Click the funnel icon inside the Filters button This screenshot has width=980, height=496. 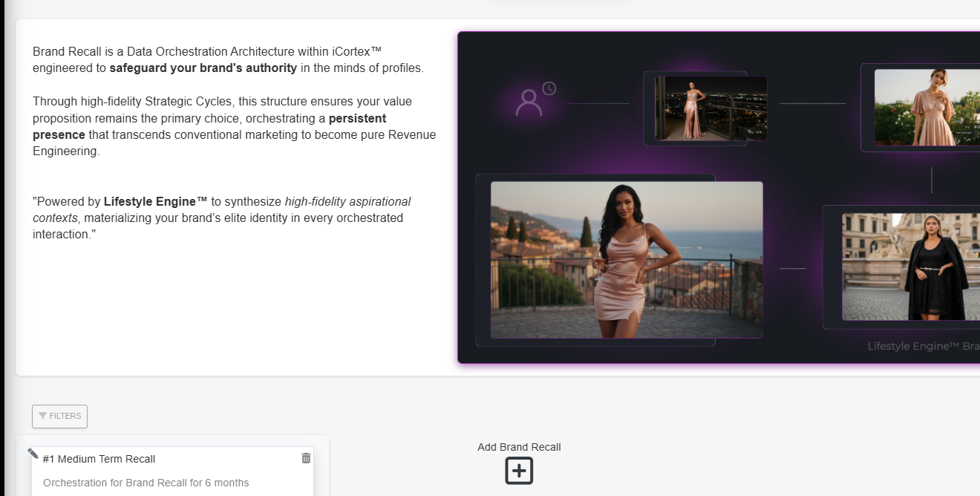coord(42,416)
